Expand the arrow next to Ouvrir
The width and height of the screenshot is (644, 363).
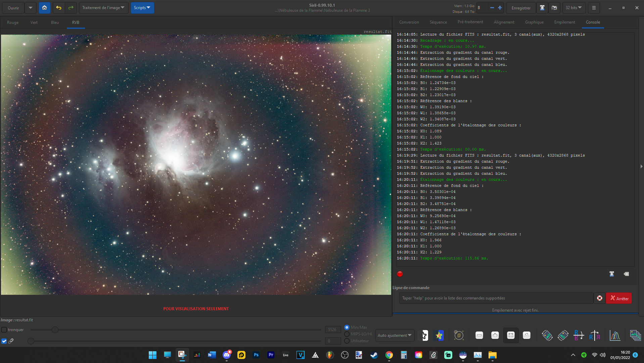tap(31, 8)
